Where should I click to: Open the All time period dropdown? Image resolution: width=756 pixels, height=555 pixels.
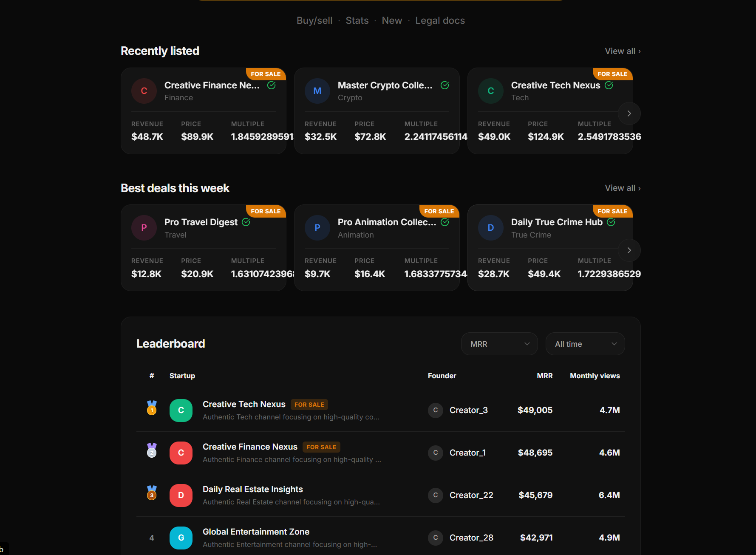coord(585,343)
